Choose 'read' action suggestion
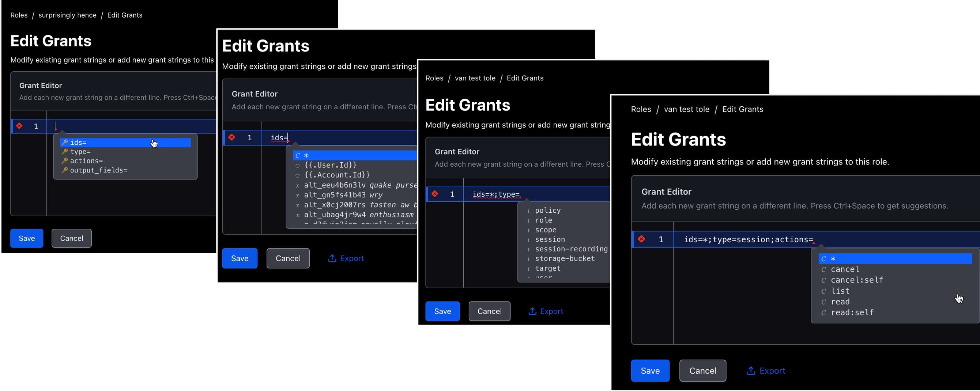Image resolution: width=980 pixels, height=391 pixels. pos(895,301)
